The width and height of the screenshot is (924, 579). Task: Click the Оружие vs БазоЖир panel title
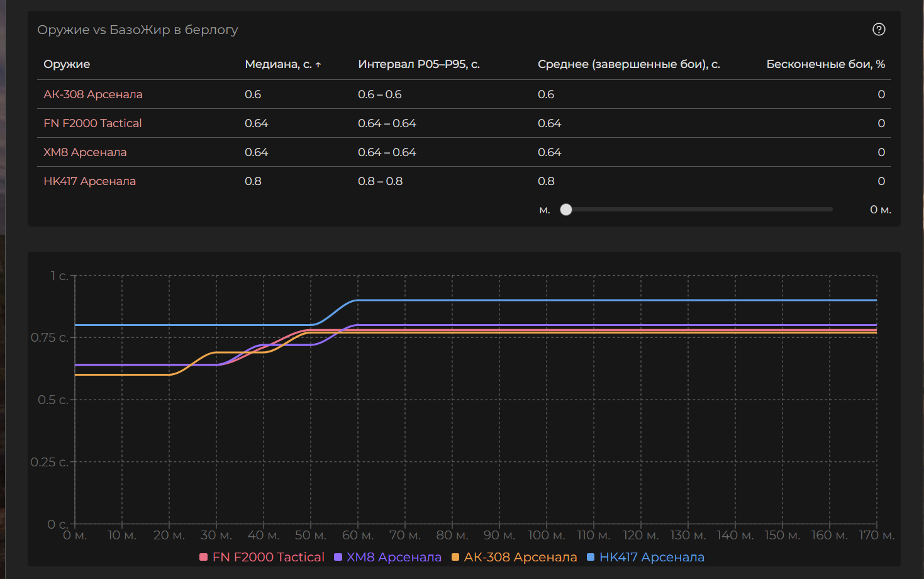[137, 30]
